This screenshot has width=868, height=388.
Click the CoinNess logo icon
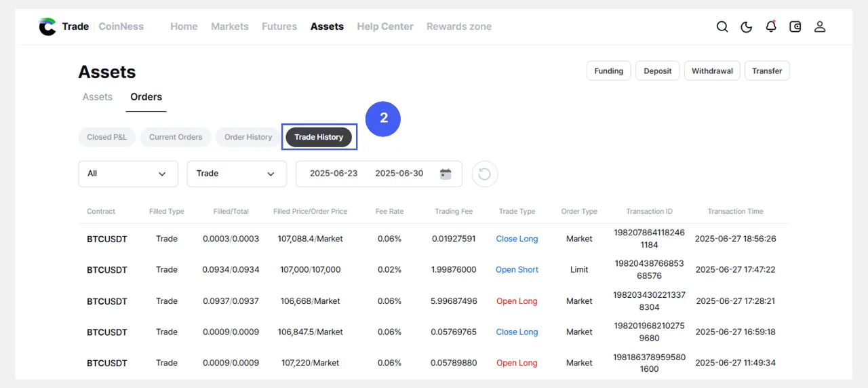(x=47, y=26)
